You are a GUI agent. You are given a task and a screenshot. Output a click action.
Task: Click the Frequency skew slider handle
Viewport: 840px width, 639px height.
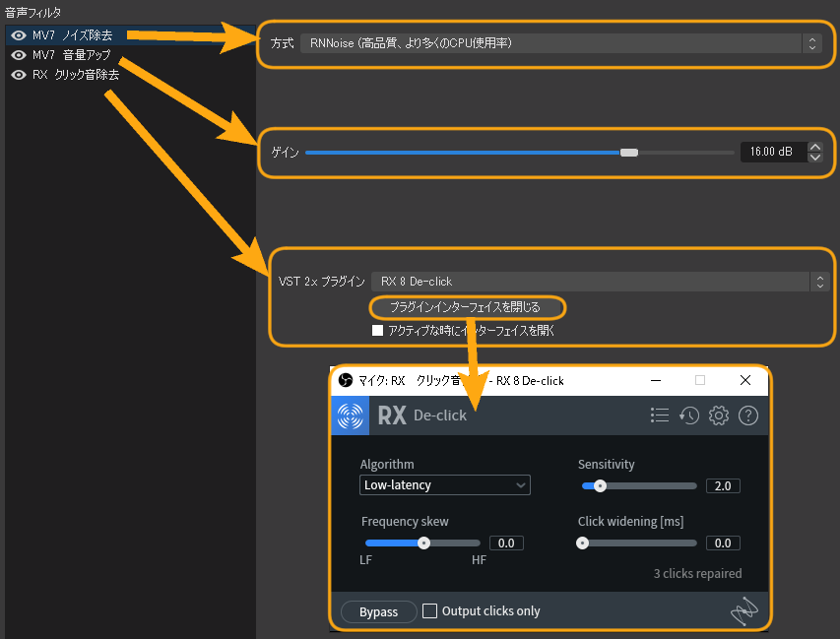click(423, 543)
